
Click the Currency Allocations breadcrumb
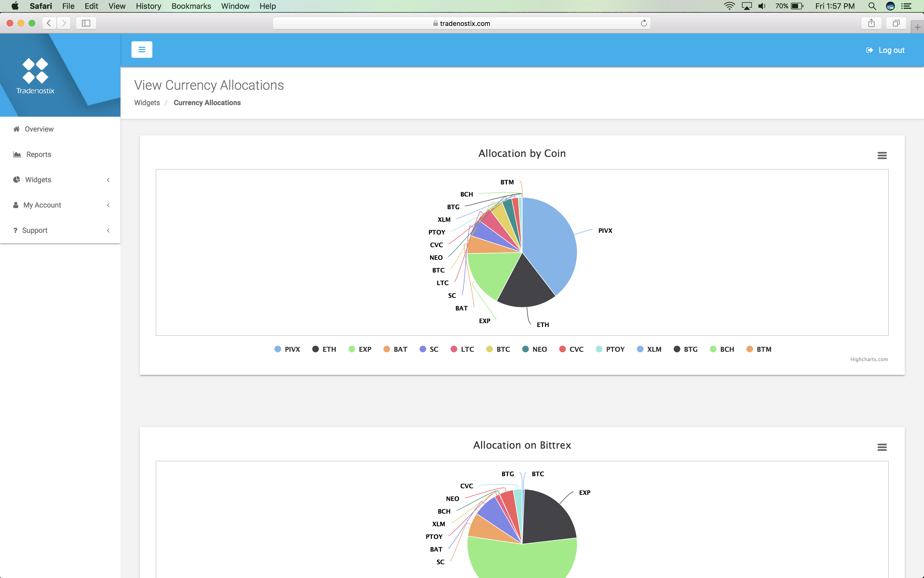(x=207, y=102)
